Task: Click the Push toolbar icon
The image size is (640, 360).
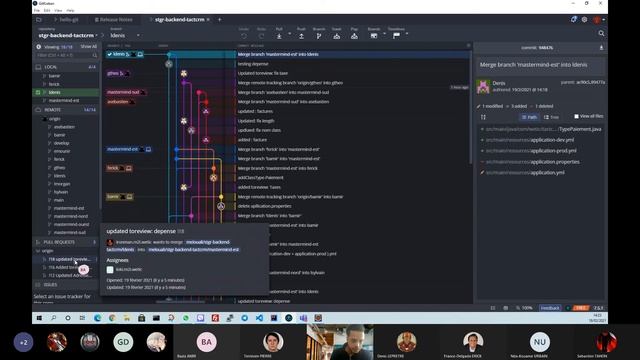Action: [x=301, y=36]
